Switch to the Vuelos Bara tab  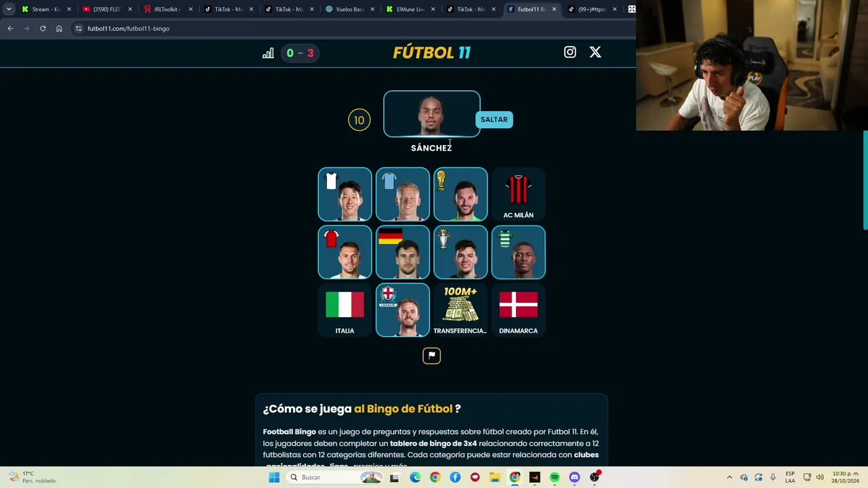[349, 9]
